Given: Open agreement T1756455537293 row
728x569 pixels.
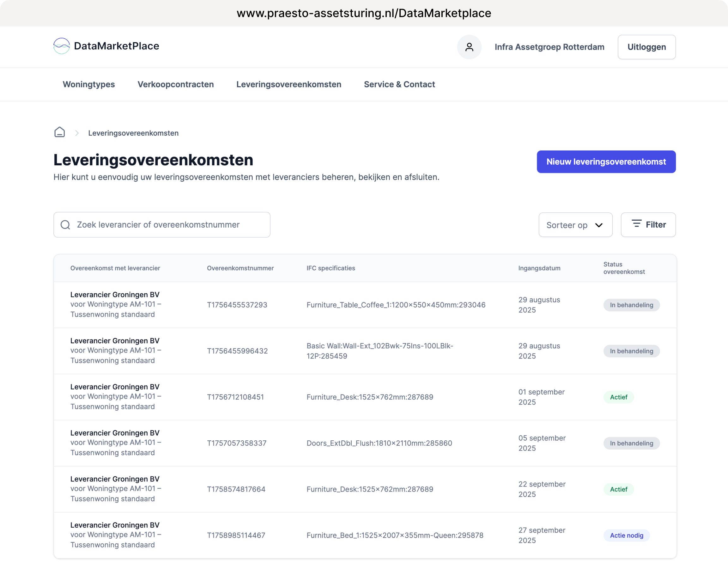Looking at the screenshot, I should pos(237,305).
